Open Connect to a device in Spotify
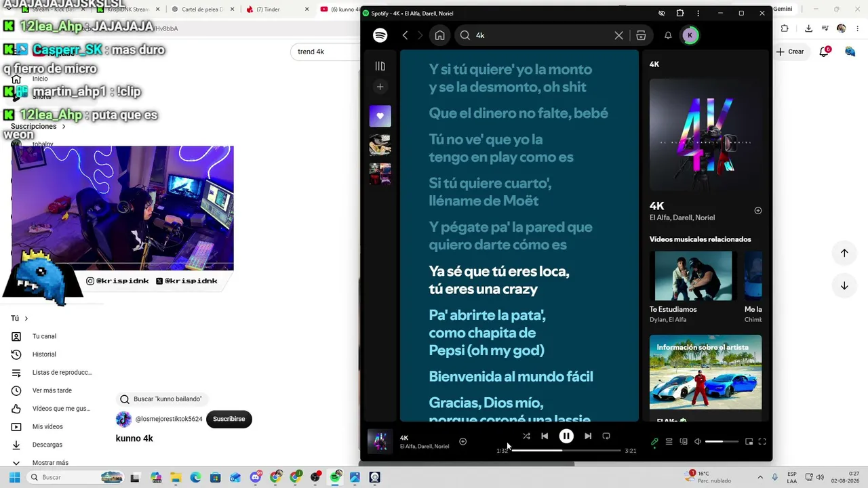This screenshot has width=868, height=488. [684, 442]
